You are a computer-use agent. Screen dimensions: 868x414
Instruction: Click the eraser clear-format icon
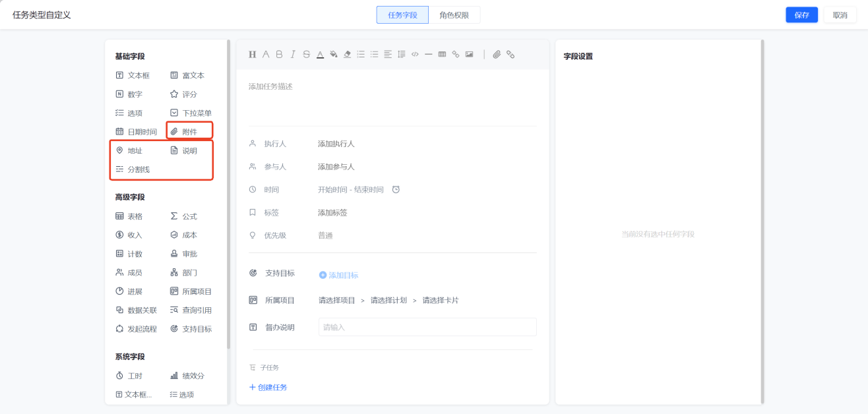(x=347, y=55)
